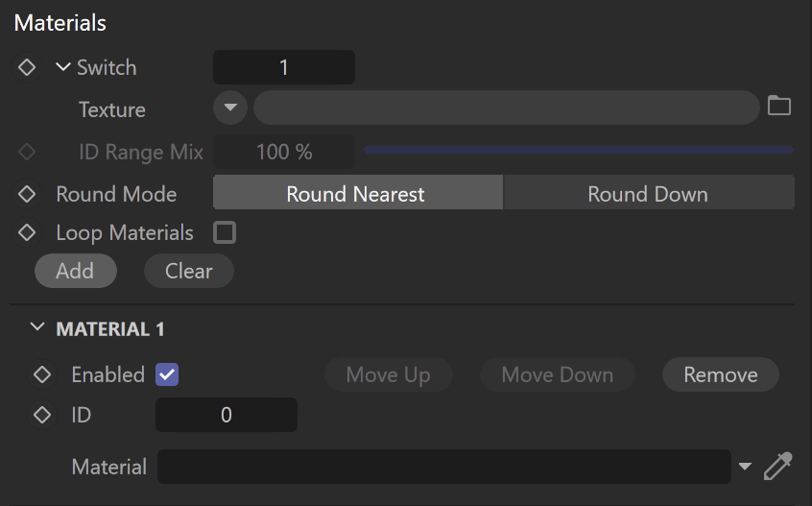Collapse the MATERIAL 1 section

37,327
